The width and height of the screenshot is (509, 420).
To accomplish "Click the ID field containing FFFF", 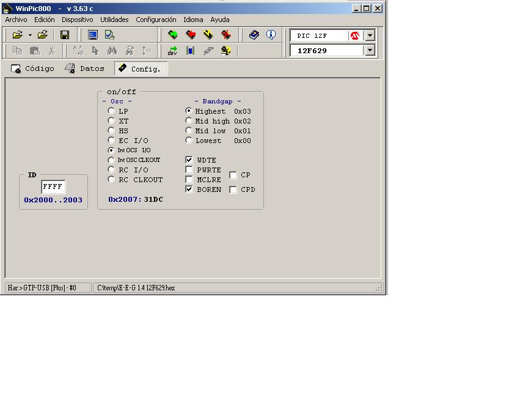I will tap(53, 187).
